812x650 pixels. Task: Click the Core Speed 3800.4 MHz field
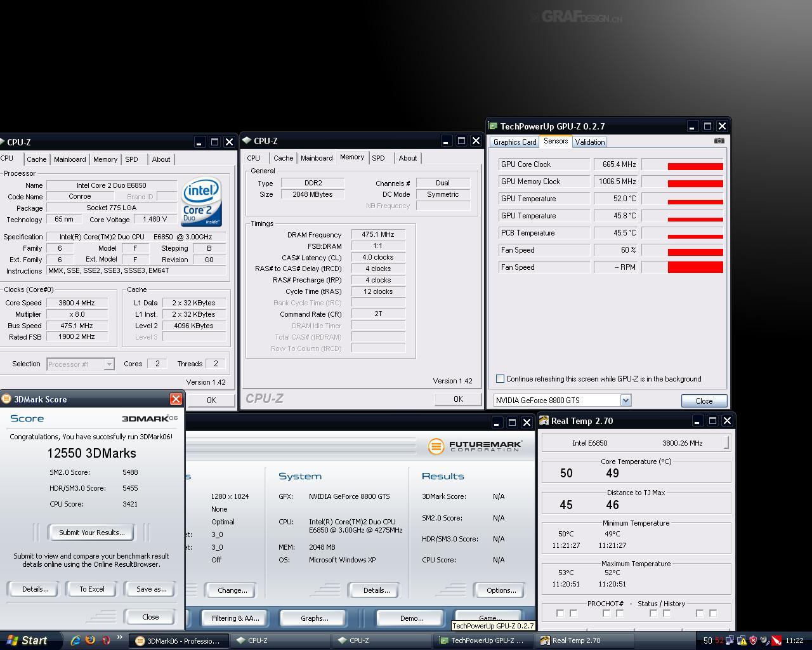[x=77, y=303]
